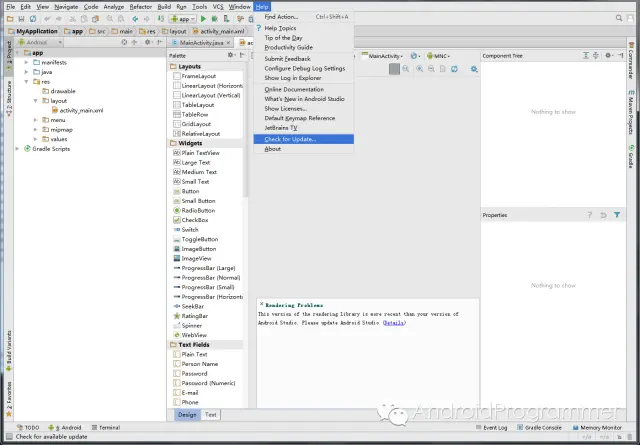Image resolution: width=640 pixels, height=445 pixels.
Task: Open Details link in Rendering Problems
Action: (394, 323)
